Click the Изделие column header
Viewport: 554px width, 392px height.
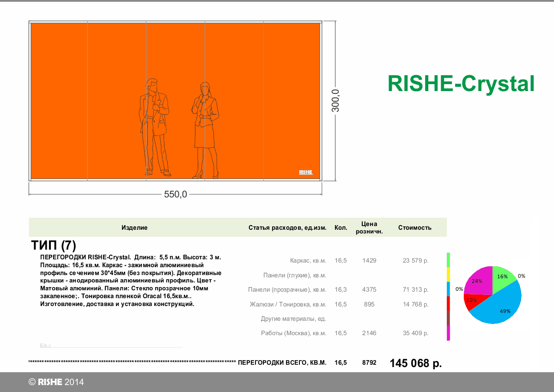coord(134,227)
